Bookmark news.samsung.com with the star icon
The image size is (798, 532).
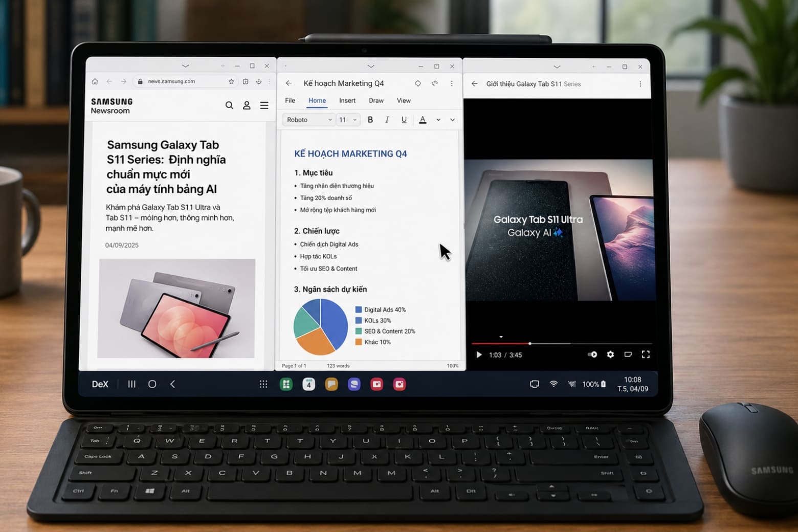point(231,81)
